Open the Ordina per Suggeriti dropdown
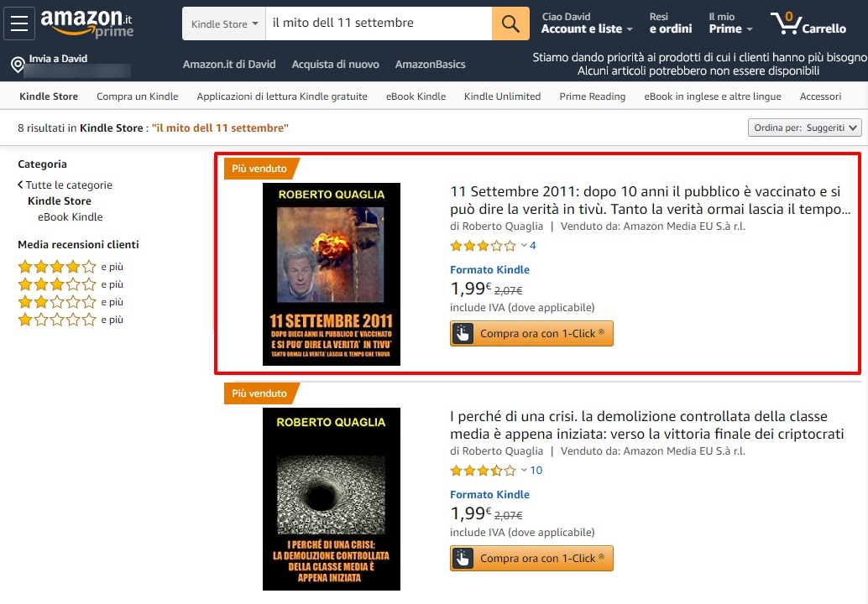868x604 pixels. tap(805, 128)
